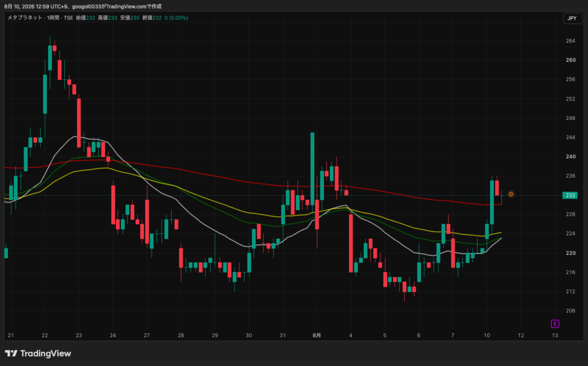The width and height of the screenshot is (588, 366).
Task: Click the purple E earnings marker
Action: tap(555, 324)
